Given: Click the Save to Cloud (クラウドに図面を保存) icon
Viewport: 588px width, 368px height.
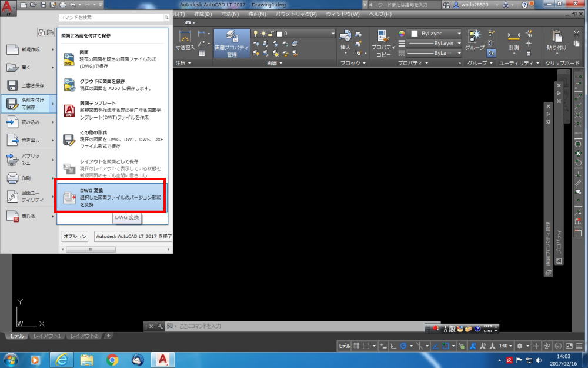Looking at the screenshot, I should pyautogui.click(x=69, y=84).
